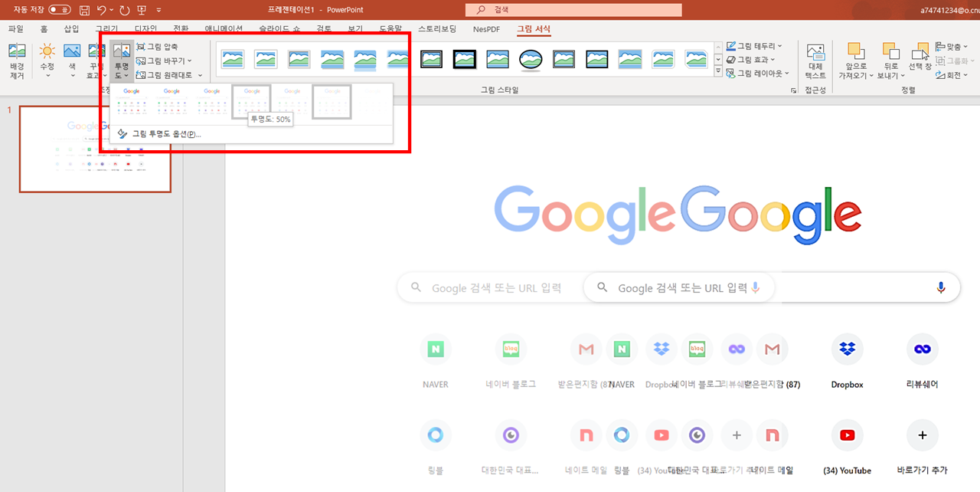Click the 대체 텍스트 (alt text) icon

point(815,53)
